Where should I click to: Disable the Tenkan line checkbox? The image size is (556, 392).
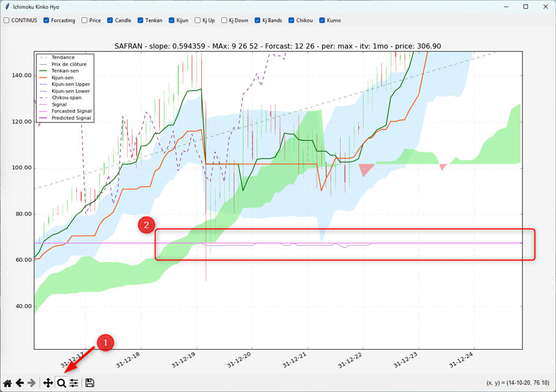140,20
